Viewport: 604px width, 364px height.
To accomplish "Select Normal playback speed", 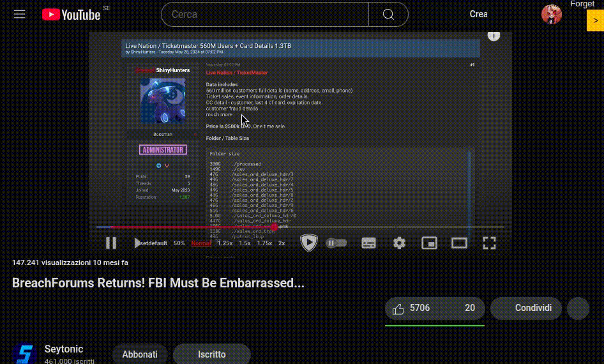I will click(201, 243).
